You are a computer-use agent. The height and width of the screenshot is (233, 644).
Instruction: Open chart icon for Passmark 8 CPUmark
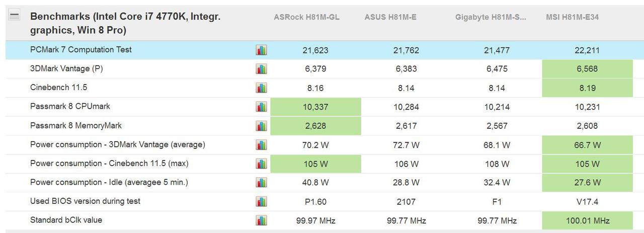(x=261, y=107)
